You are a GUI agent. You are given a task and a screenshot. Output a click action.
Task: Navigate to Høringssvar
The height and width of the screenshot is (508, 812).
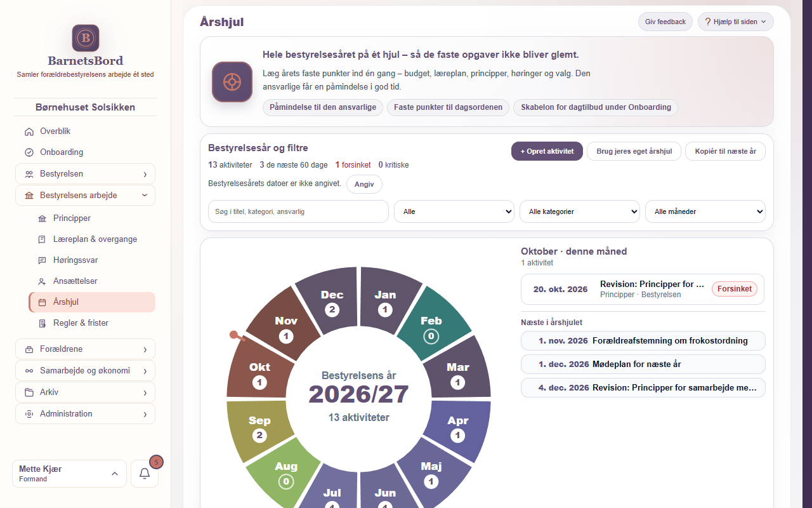click(x=92, y=260)
